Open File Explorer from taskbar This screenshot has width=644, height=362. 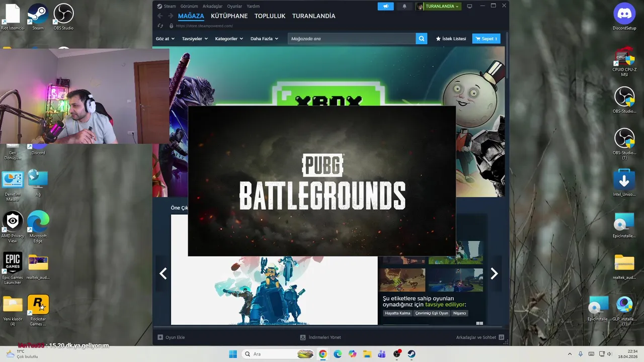click(x=367, y=354)
